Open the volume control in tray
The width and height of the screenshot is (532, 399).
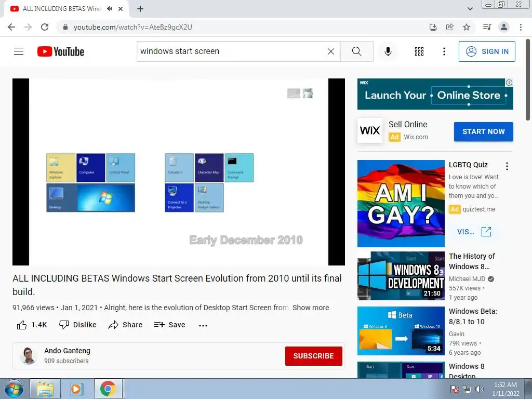480,389
